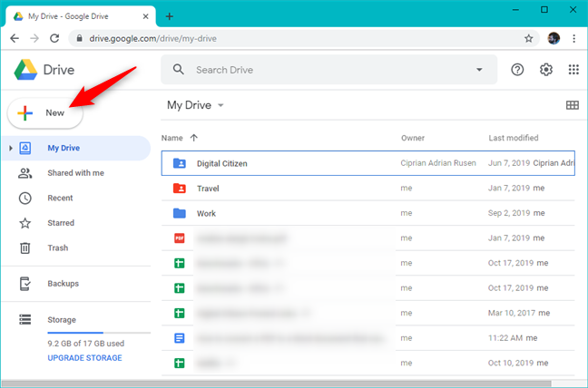Click the Recent clock icon

25,199
